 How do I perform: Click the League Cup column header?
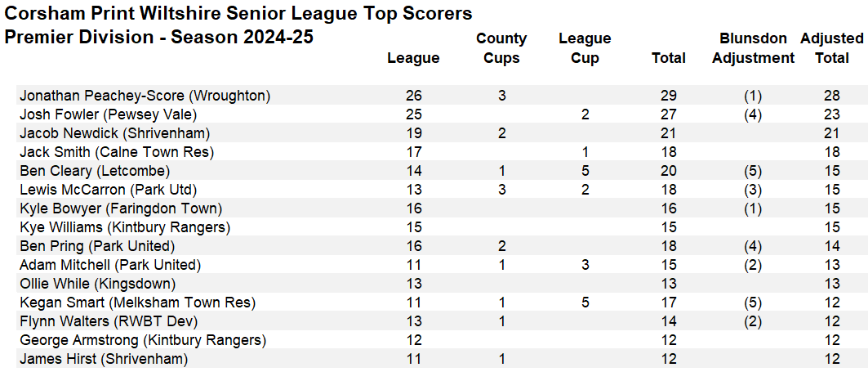(585, 48)
